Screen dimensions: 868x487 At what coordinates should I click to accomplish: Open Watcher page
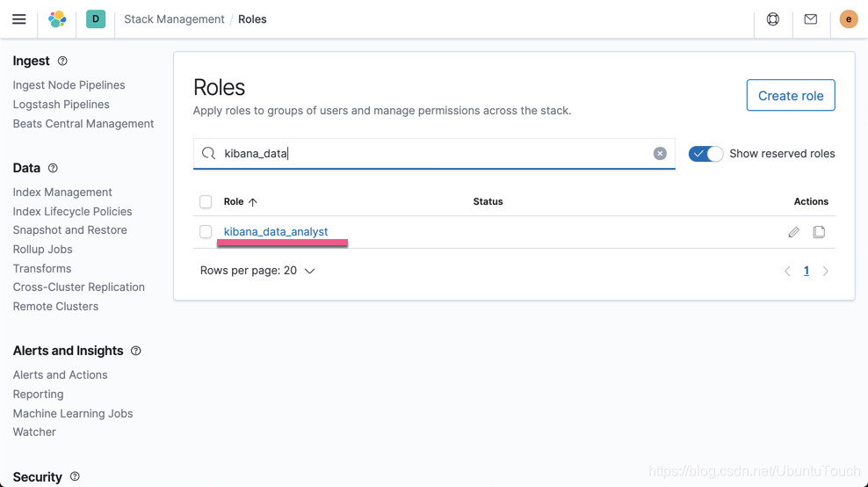(x=34, y=432)
